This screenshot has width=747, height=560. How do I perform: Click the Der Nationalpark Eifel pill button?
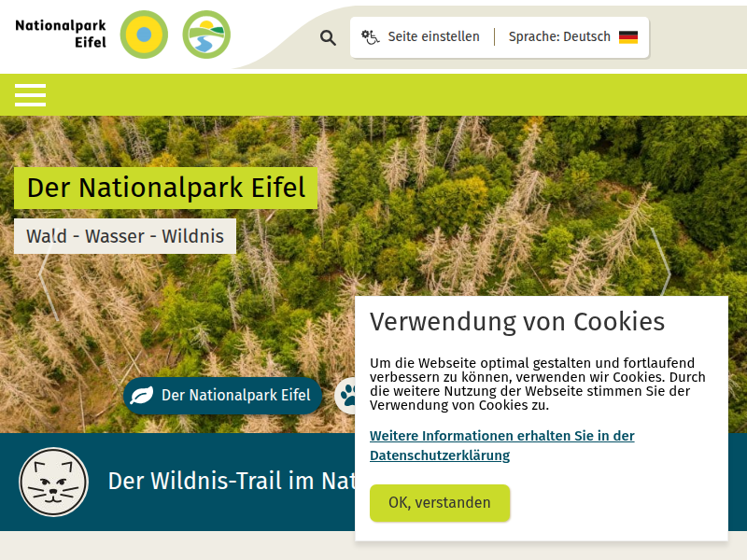coord(222,395)
